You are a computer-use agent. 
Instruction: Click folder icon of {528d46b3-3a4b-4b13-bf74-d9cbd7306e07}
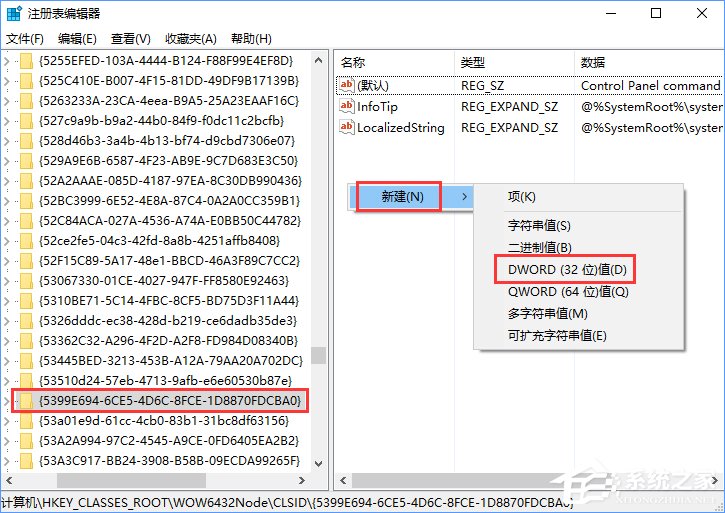pos(26,141)
